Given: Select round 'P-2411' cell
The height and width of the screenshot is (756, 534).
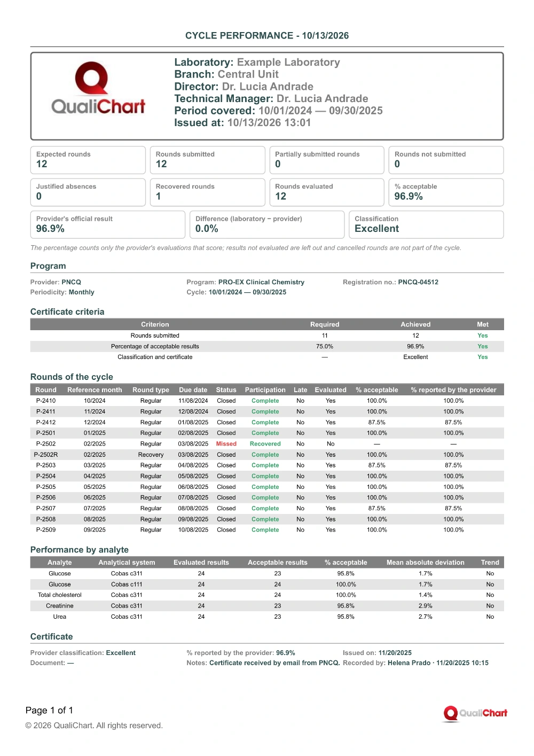Looking at the screenshot, I should click(46, 411).
